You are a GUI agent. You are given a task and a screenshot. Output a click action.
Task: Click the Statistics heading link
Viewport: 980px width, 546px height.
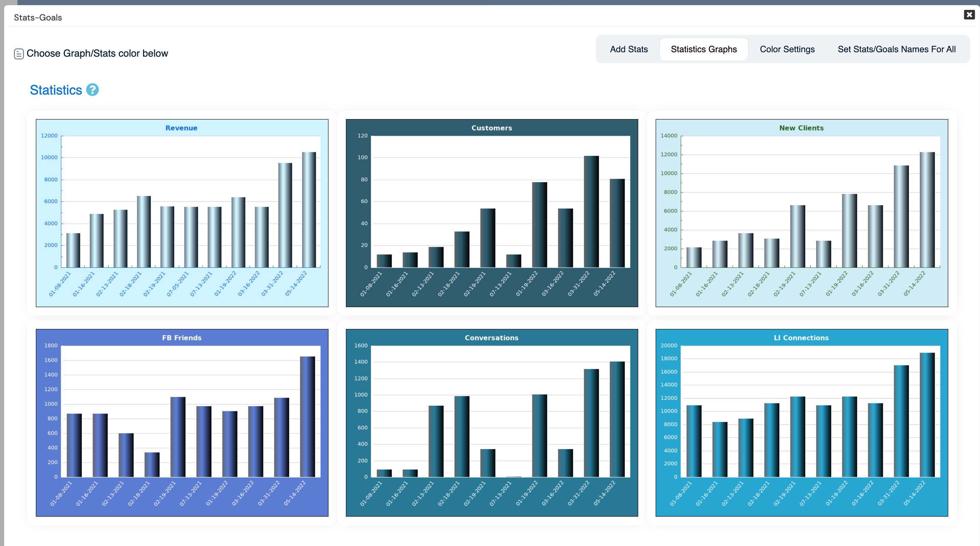tap(56, 90)
